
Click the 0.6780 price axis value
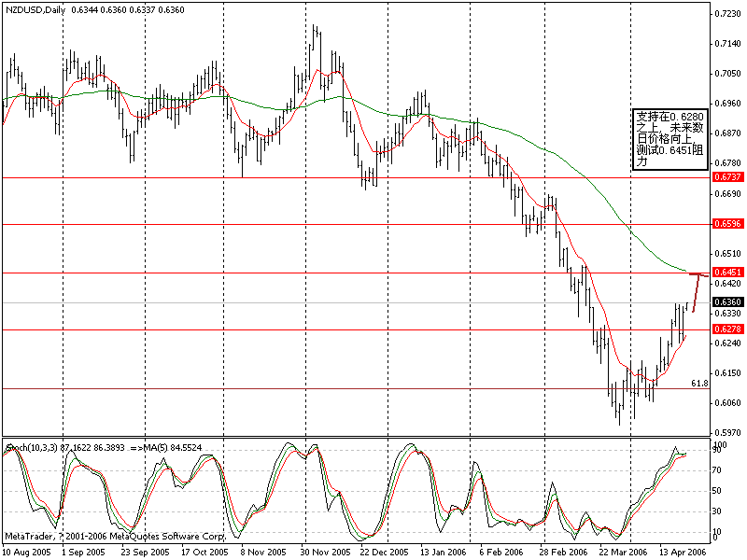click(728, 163)
